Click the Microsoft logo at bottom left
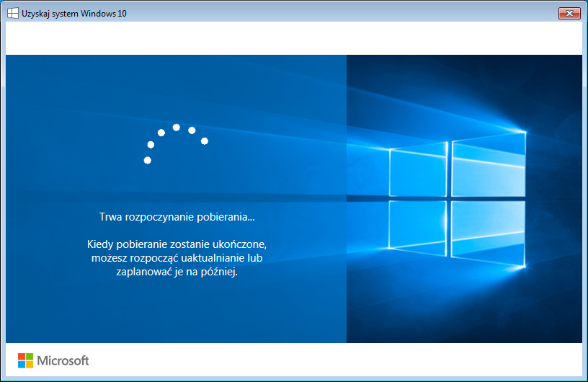The height and width of the screenshot is (382, 588). tap(53, 360)
